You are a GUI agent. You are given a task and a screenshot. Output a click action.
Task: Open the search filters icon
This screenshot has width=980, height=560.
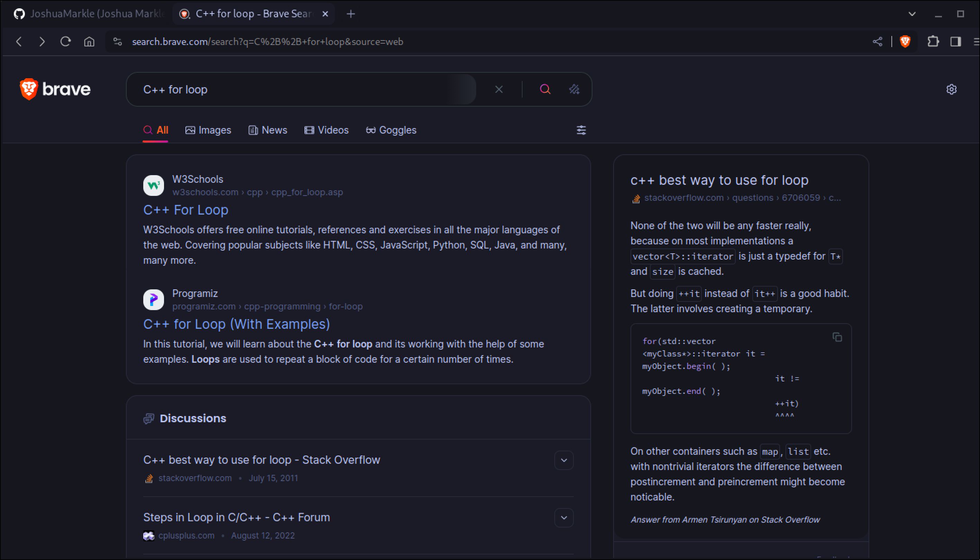tap(581, 130)
